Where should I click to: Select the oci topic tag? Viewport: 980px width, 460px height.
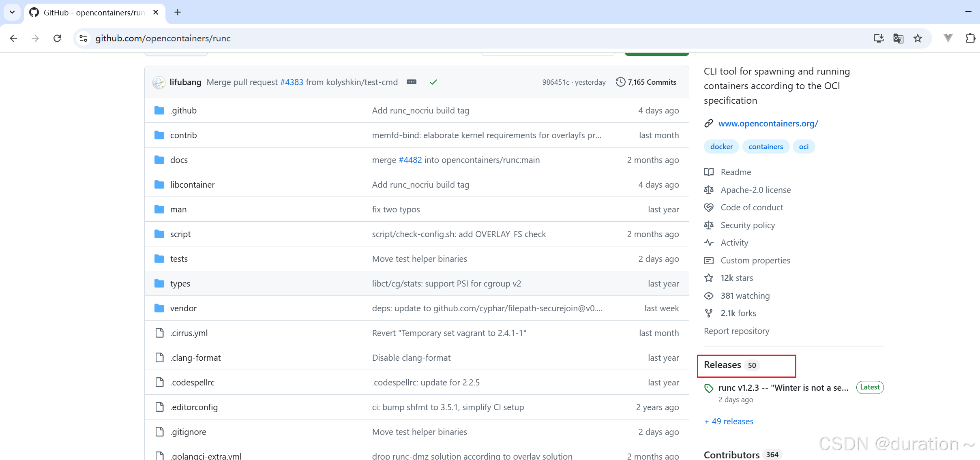pyautogui.click(x=804, y=146)
